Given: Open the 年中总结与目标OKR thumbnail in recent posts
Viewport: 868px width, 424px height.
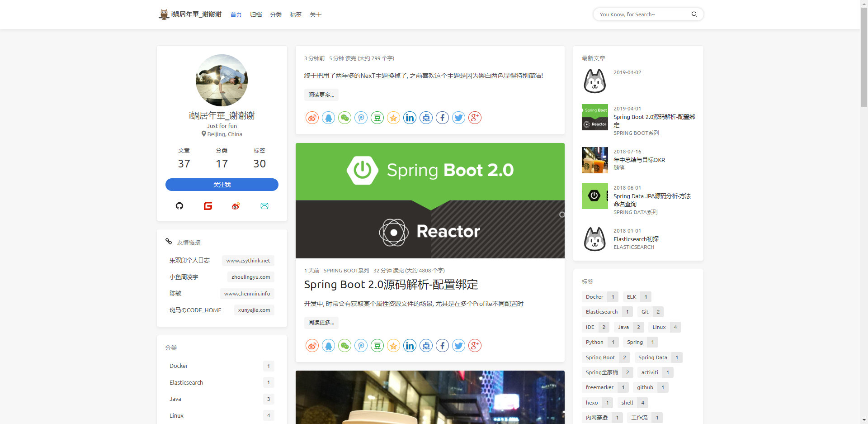Looking at the screenshot, I should [x=594, y=160].
